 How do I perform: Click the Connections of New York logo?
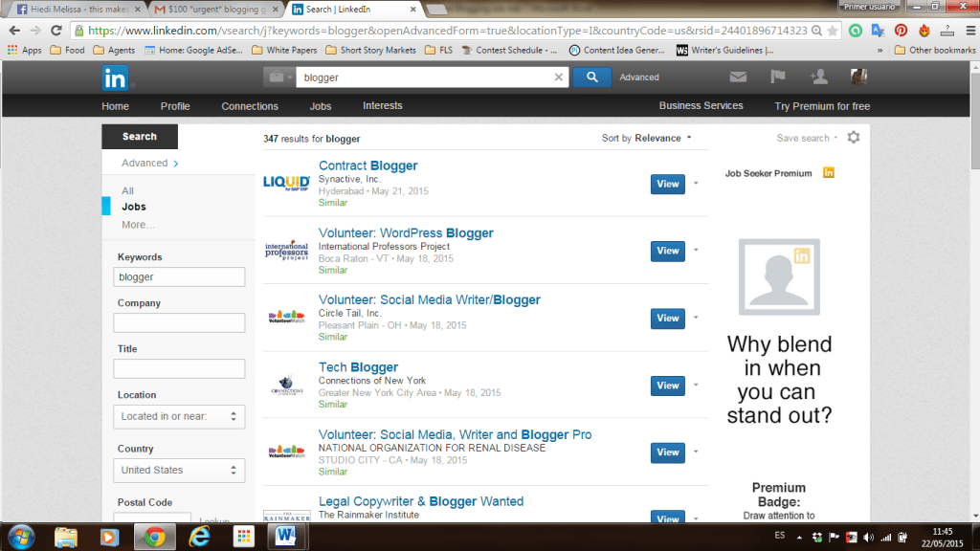286,386
